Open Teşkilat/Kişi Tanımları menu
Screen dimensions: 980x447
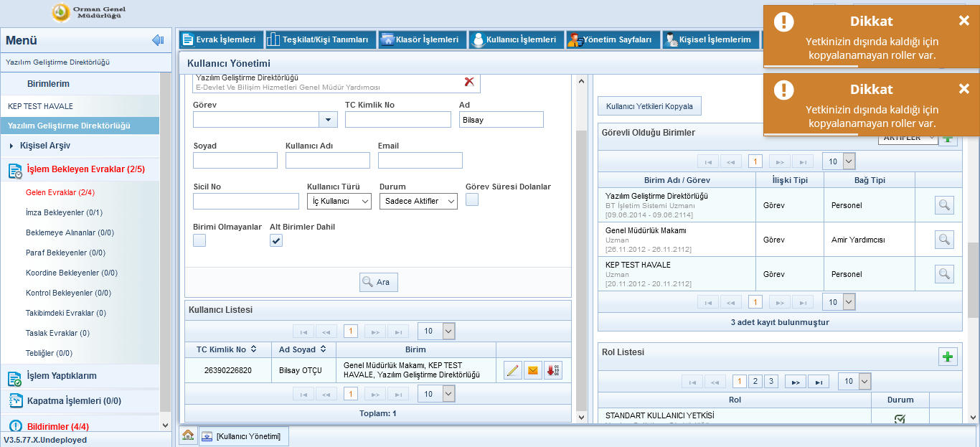point(320,39)
